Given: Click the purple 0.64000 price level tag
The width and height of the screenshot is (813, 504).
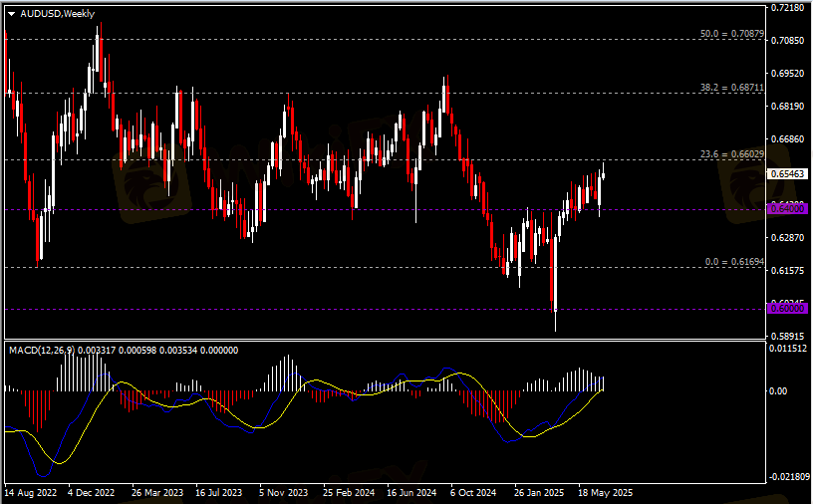Looking at the screenshot, I should [786, 208].
